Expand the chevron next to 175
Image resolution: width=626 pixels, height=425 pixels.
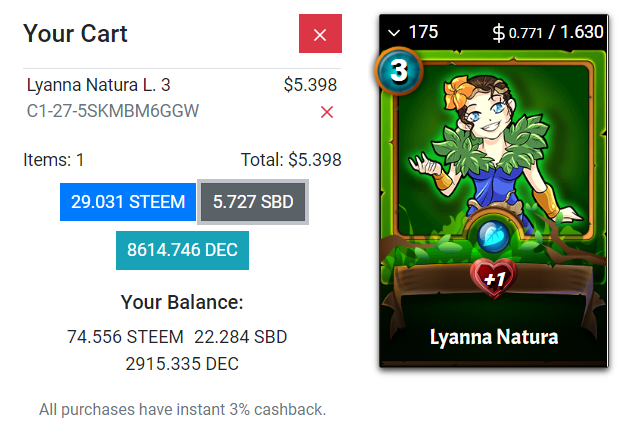point(394,33)
